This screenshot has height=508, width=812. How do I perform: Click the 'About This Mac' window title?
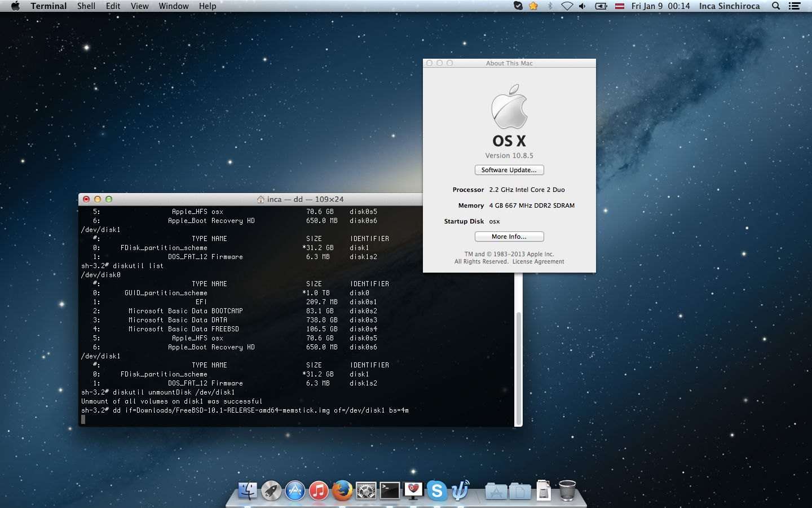pos(509,63)
